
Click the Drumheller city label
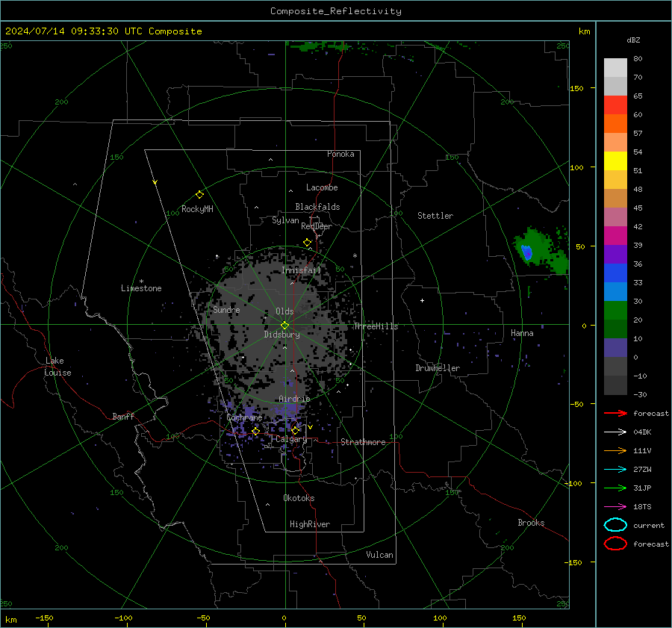coord(438,368)
